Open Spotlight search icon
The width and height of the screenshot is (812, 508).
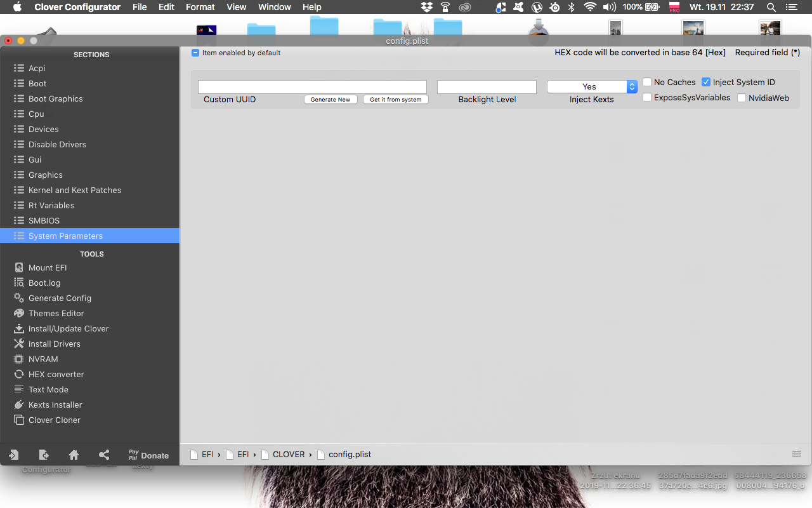tap(771, 7)
